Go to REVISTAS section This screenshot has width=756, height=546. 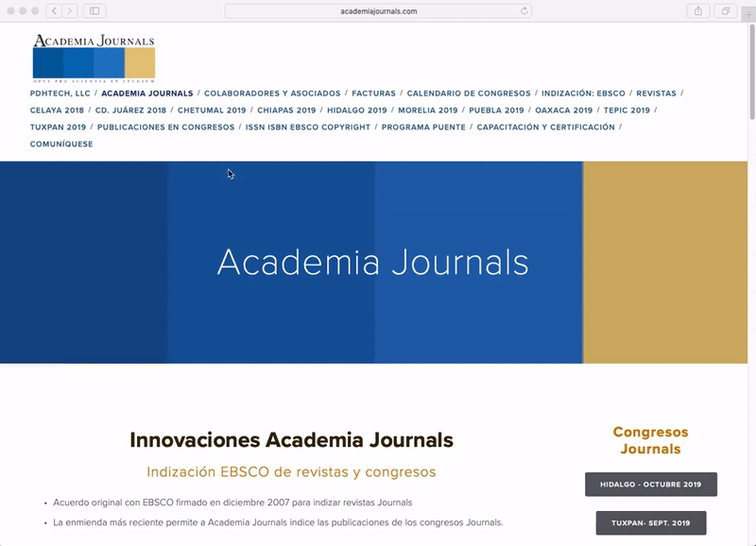click(656, 94)
